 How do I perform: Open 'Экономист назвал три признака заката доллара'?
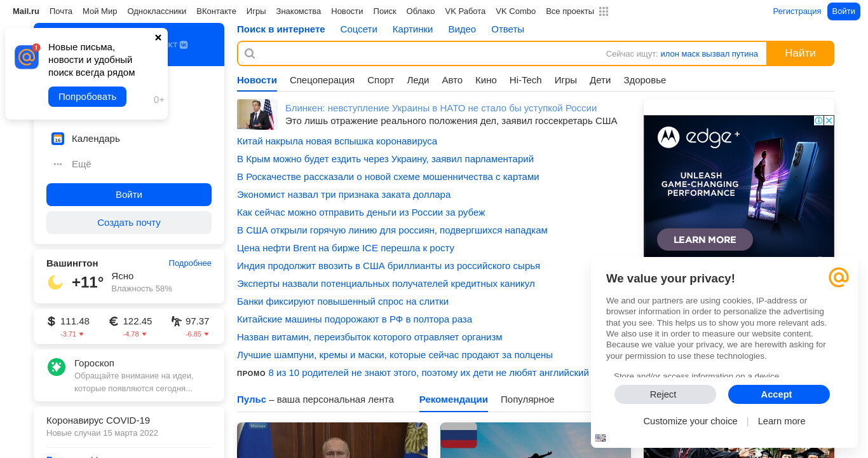pos(344,195)
